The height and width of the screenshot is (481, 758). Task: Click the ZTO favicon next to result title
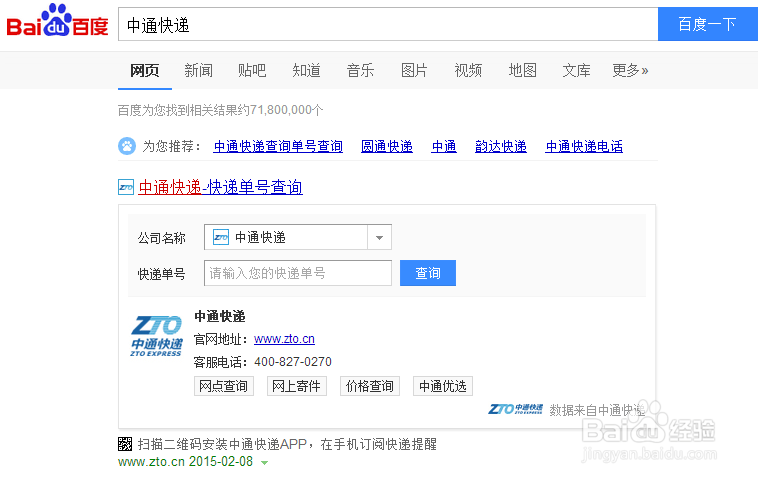tap(126, 187)
